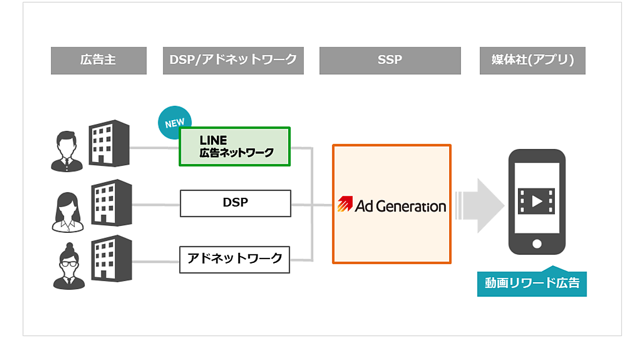Click the building beside the long-haired woman

pos(111,203)
